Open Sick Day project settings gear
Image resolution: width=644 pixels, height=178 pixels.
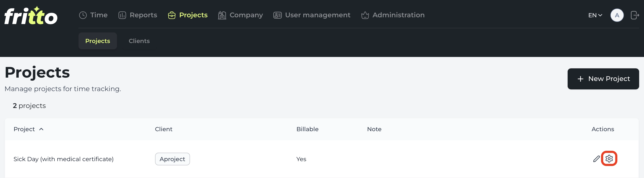pos(609,159)
